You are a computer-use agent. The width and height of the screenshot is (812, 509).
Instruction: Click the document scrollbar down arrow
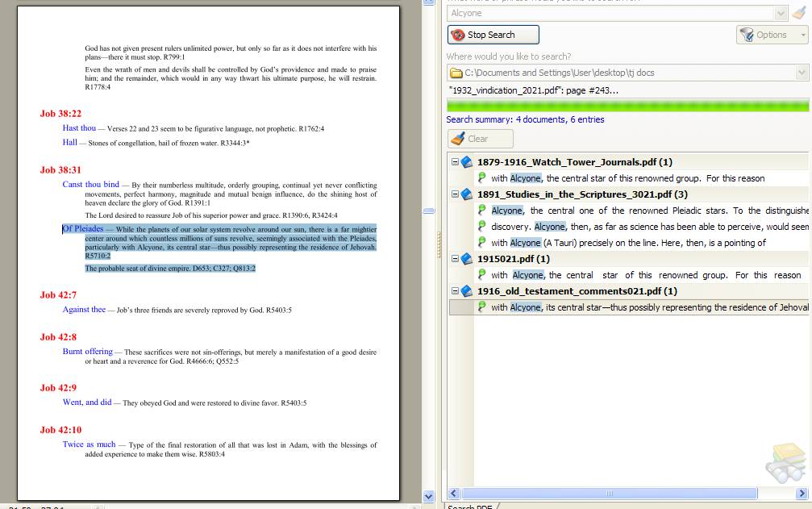(x=429, y=496)
